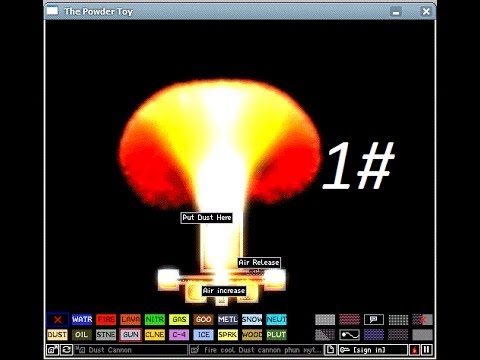Click the [sign in] button
Image resolution: width=480 pixels, height=360 pixels.
pyautogui.click(x=373, y=350)
